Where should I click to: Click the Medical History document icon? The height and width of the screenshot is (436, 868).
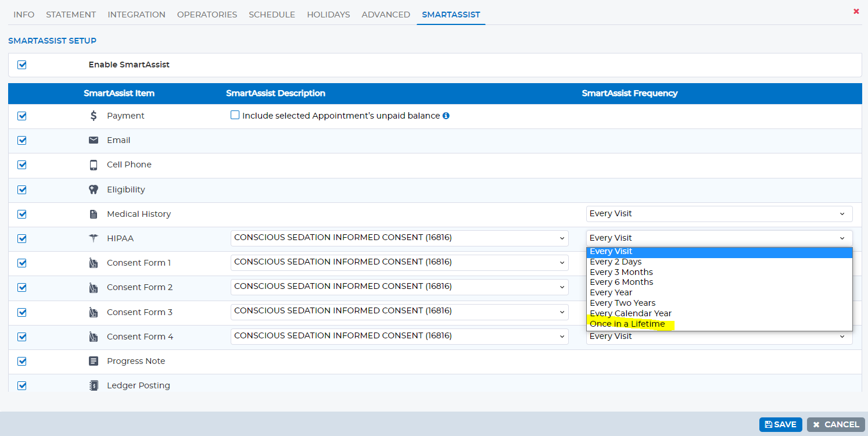click(x=94, y=214)
